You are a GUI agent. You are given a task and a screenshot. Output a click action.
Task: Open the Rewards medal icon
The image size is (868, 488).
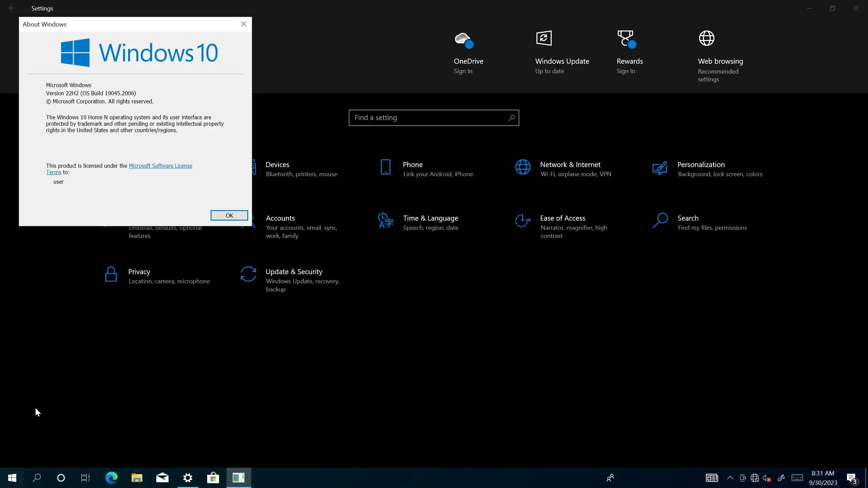626,39
